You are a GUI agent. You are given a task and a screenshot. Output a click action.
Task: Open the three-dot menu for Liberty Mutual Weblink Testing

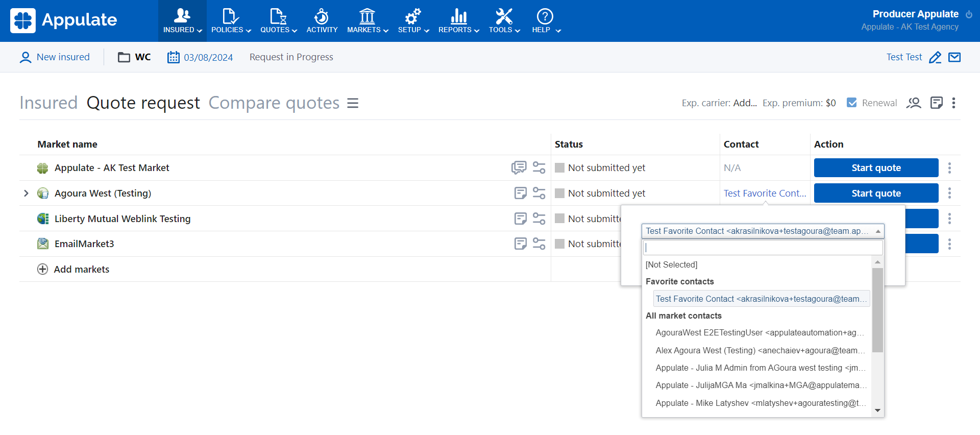(x=949, y=219)
